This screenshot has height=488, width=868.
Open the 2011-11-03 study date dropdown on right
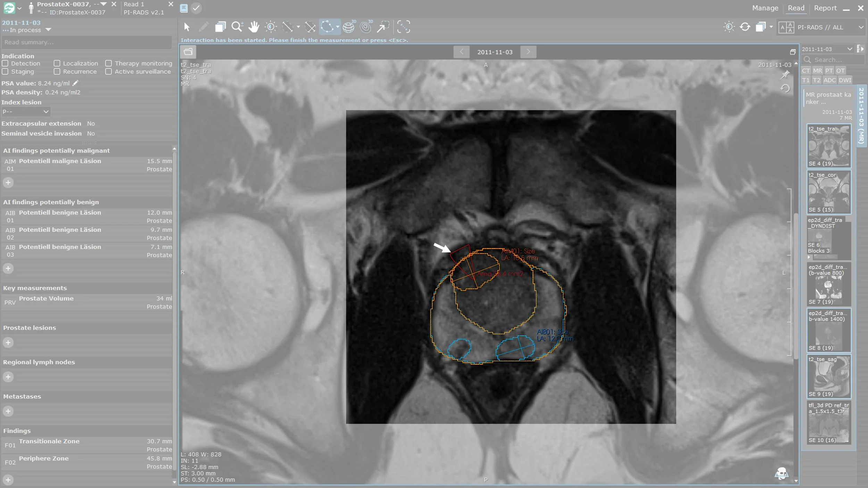coord(827,49)
